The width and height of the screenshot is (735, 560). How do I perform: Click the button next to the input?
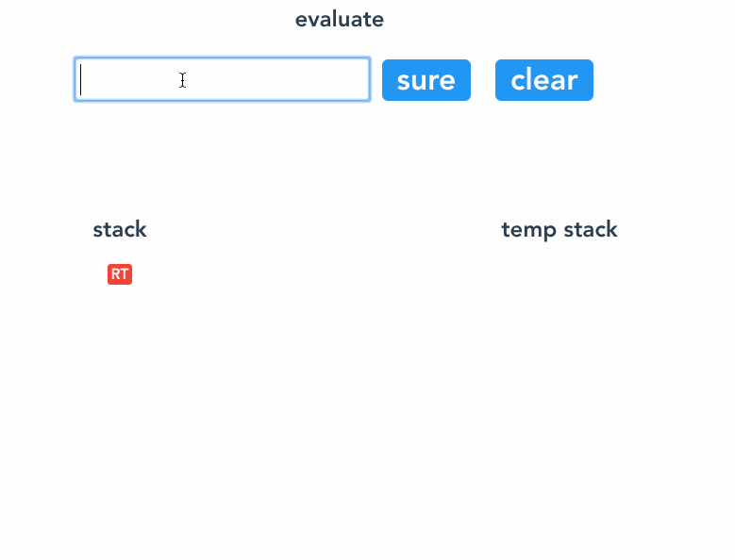click(x=426, y=80)
